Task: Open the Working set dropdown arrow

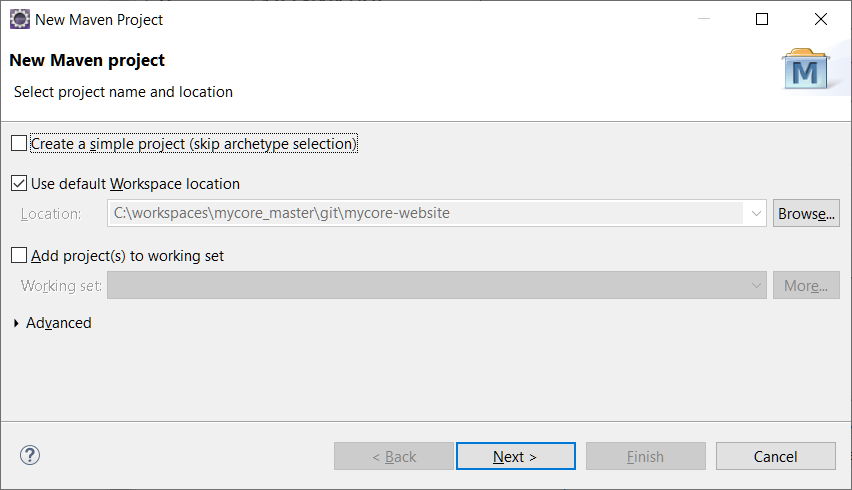Action: (x=756, y=285)
